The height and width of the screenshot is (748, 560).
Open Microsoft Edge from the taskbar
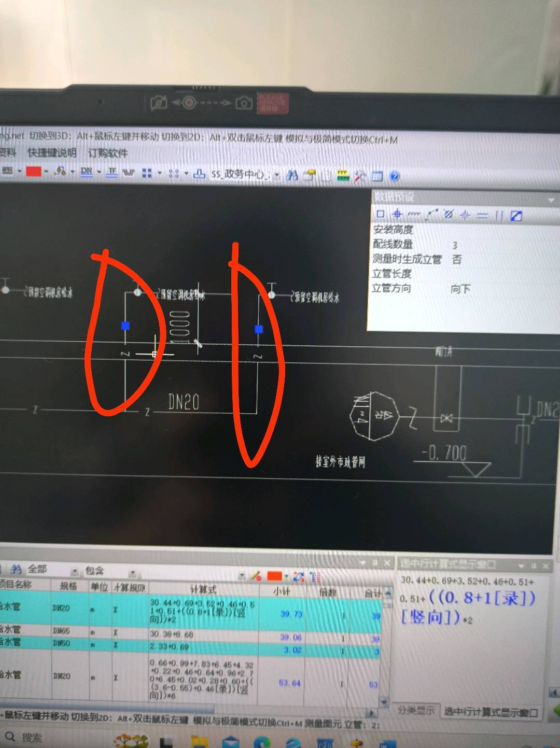coord(262,742)
